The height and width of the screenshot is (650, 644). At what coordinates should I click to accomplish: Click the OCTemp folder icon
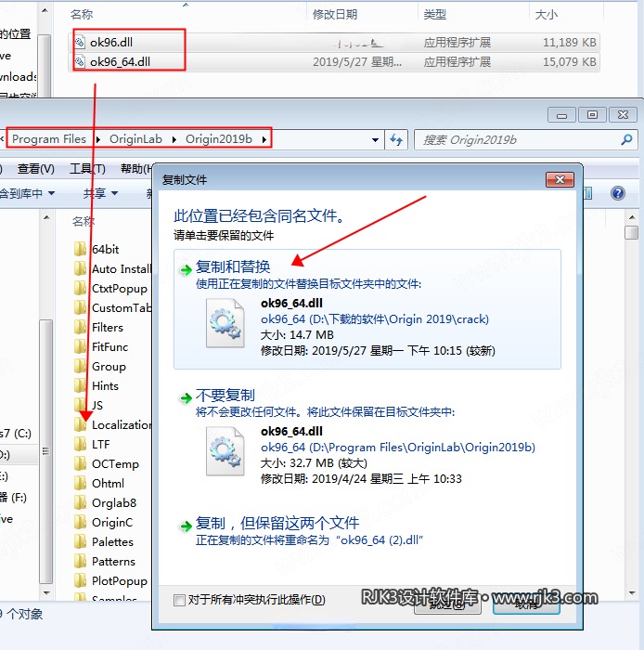81,463
